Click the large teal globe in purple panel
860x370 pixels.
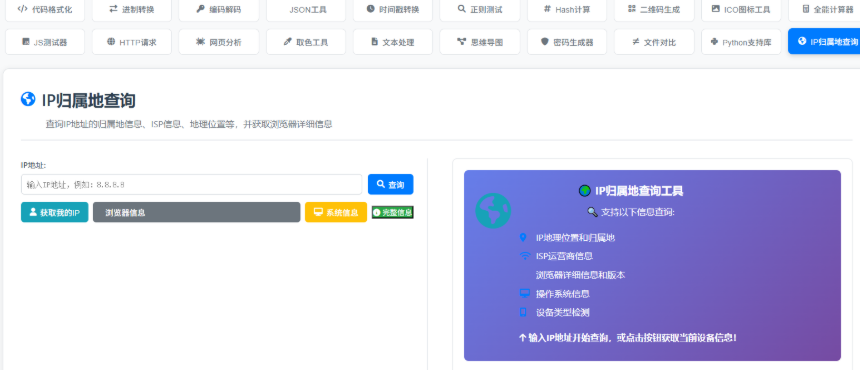click(493, 210)
